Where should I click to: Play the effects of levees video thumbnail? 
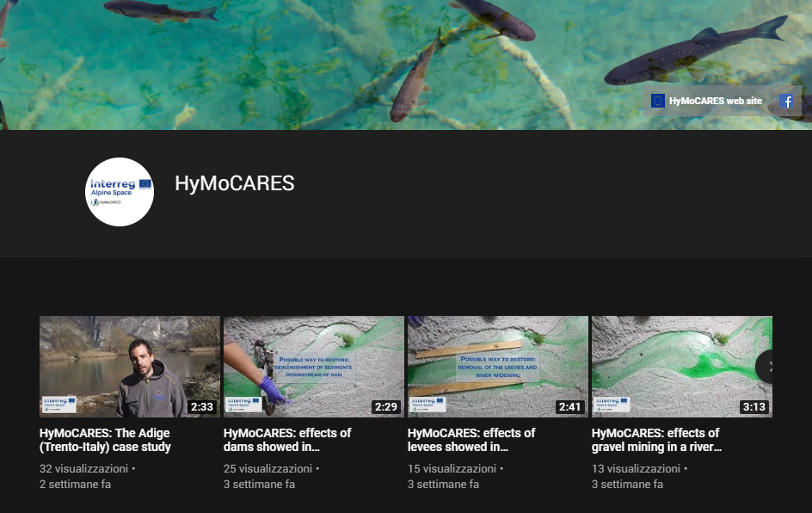point(498,367)
